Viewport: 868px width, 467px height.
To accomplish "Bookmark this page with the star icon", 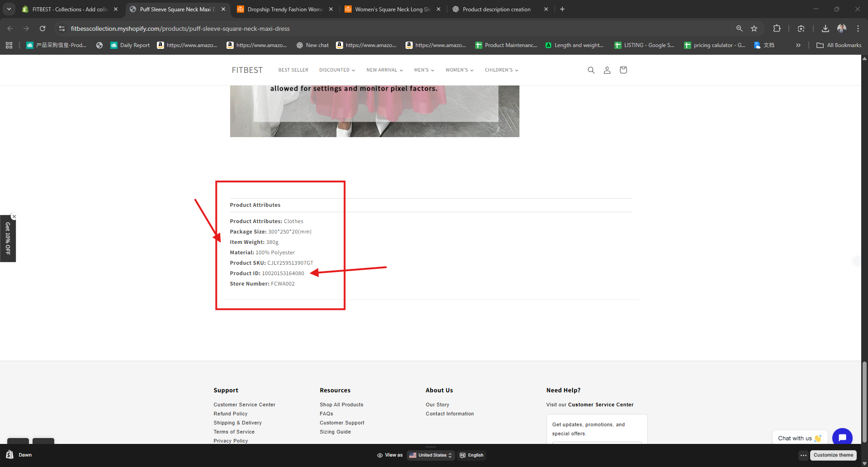I will (x=754, y=29).
